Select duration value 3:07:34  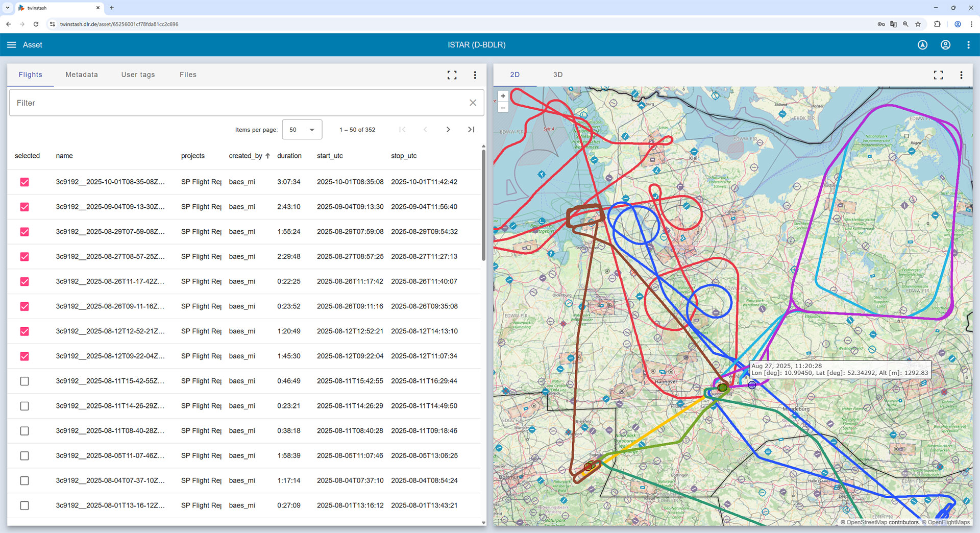pyautogui.click(x=289, y=182)
